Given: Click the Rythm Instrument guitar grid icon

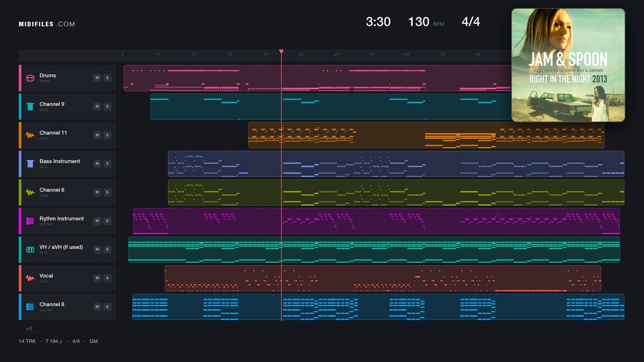Looking at the screenshot, I should [x=30, y=221].
